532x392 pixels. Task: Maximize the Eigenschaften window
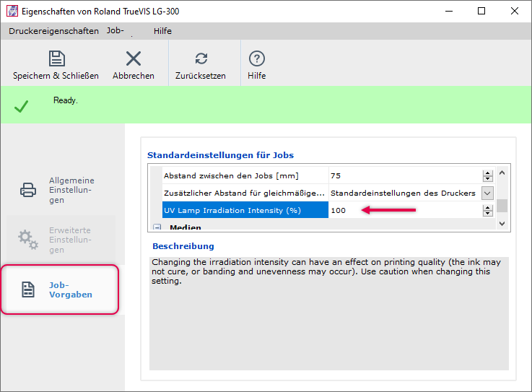point(481,11)
